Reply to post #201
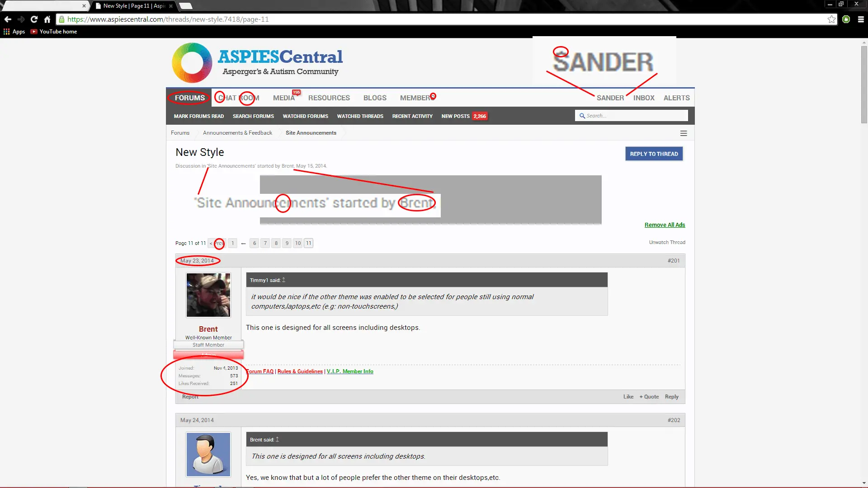Image resolution: width=868 pixels, height=488 pixels. point(671,397)
